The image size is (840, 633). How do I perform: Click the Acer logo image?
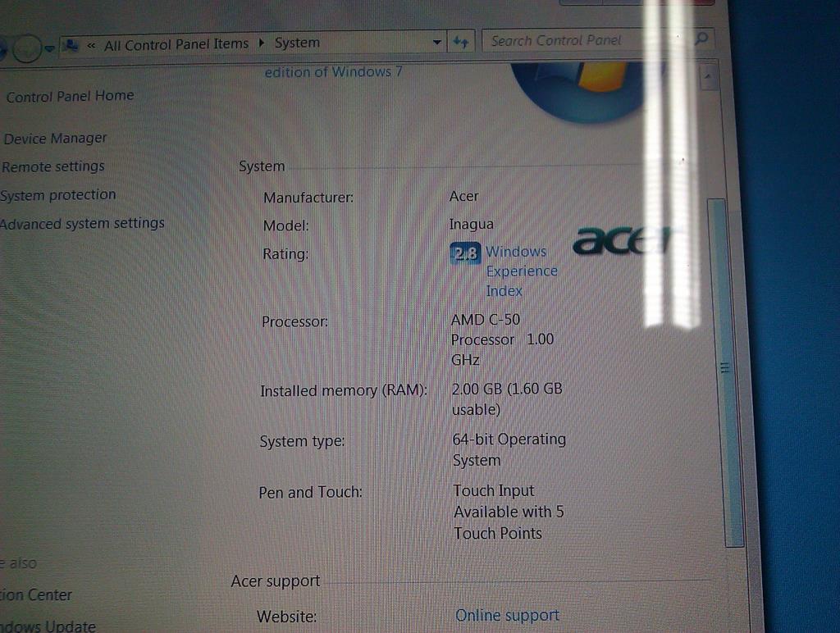point(622,240)
